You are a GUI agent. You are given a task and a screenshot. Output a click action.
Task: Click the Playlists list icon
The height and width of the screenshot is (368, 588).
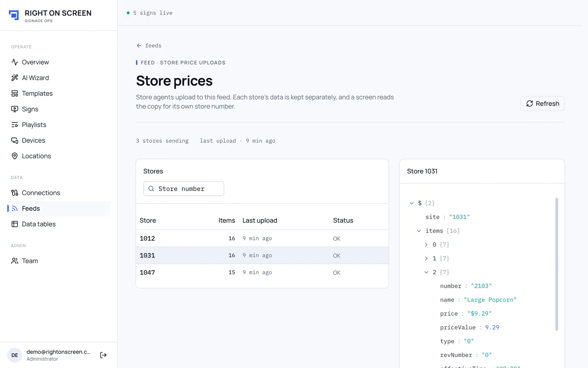[15, 125]
